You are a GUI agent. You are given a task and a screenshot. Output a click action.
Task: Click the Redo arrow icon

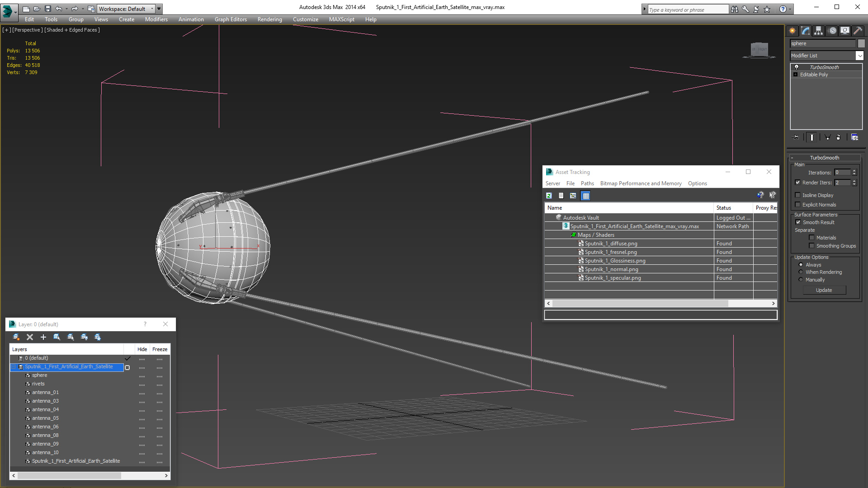pyautogui.click(x=75, y=9)
